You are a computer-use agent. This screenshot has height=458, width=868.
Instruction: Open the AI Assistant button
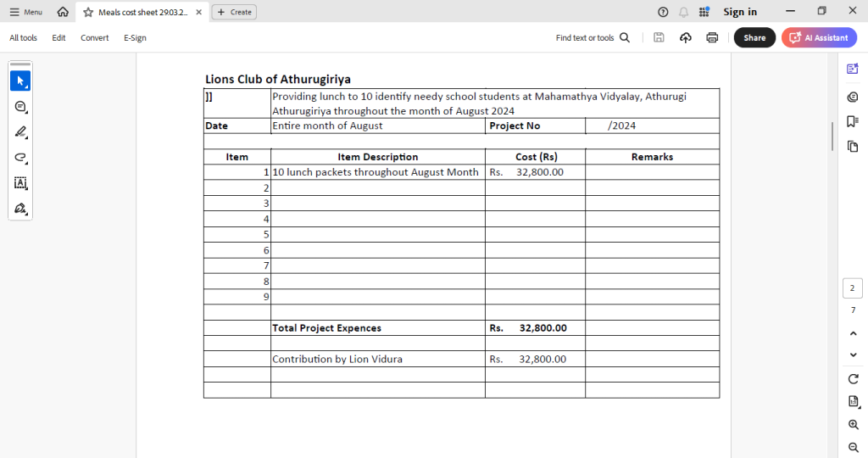(x=819, y=37)
